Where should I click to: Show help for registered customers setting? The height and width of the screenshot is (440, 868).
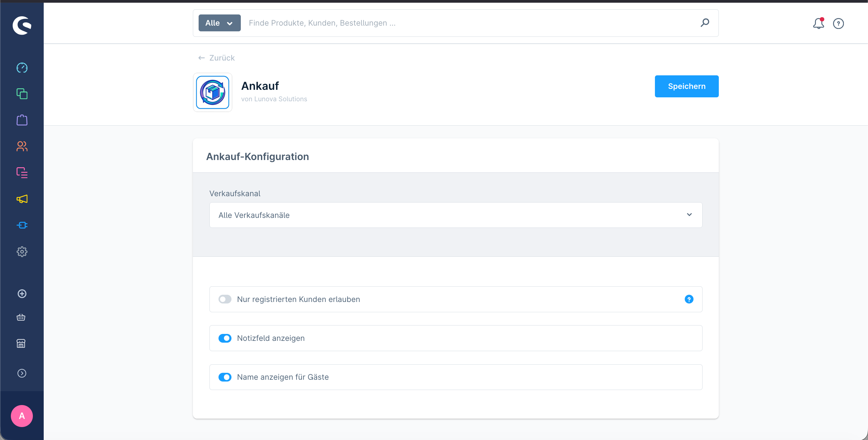(689, 299)
